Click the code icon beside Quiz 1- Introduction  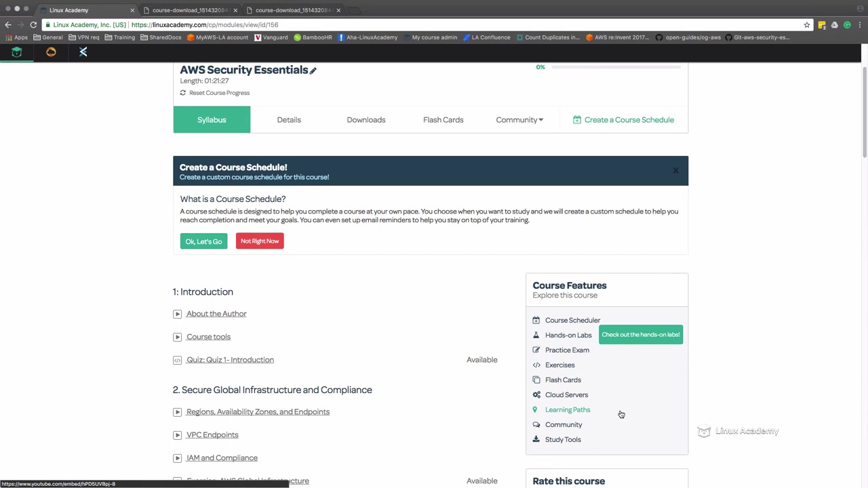click(x=177, y=360)
